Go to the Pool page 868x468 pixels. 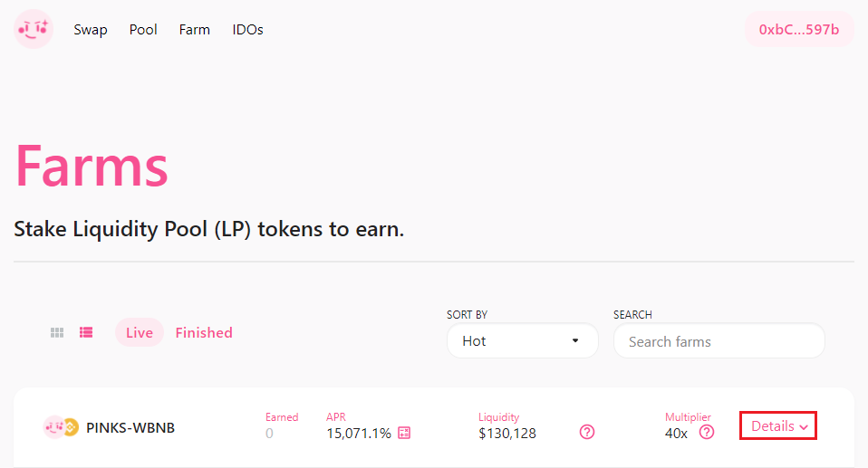(143, 30)
